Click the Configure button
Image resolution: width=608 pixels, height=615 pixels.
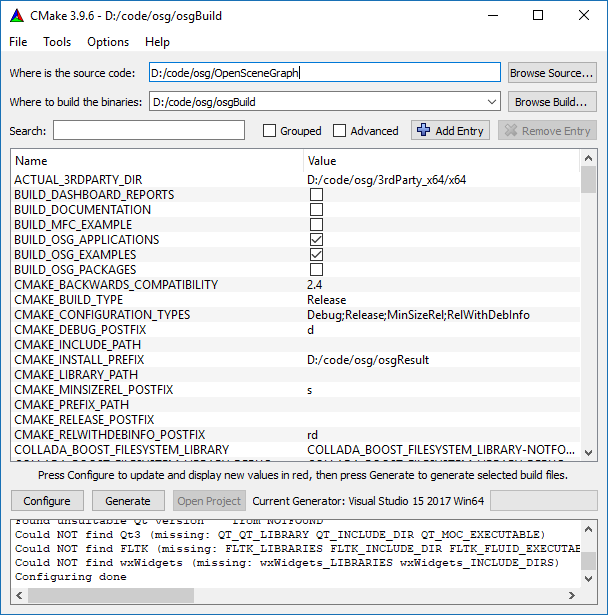click(47, 501)
